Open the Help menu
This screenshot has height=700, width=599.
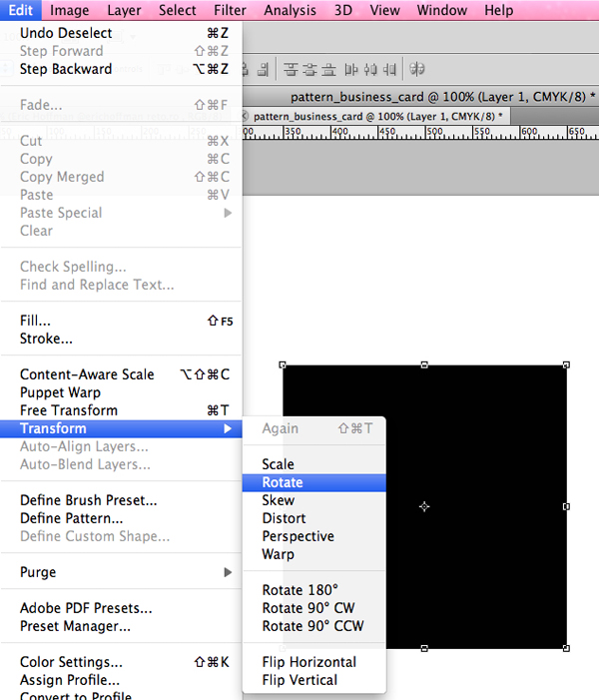[499, 10]
